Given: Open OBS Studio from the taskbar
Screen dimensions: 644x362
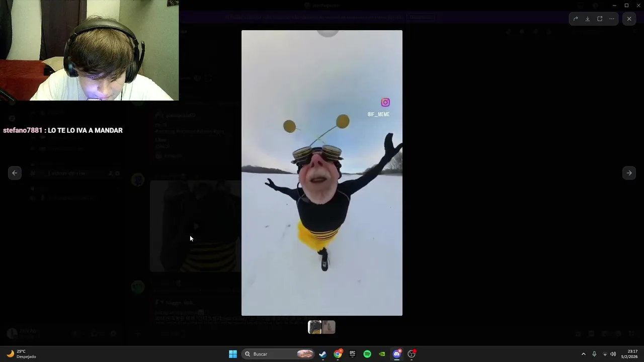Looking at the screenshot, I should point(412,354).
